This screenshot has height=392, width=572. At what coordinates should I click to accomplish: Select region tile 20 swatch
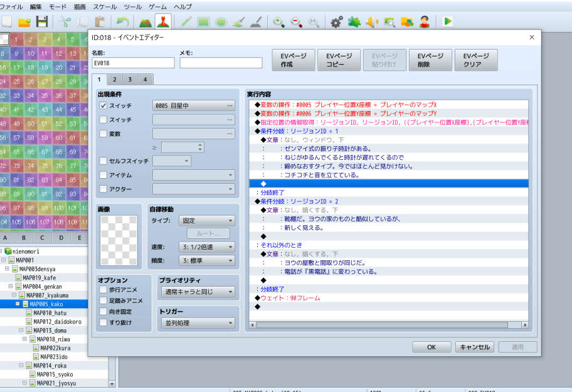click(x=59, y=67)
